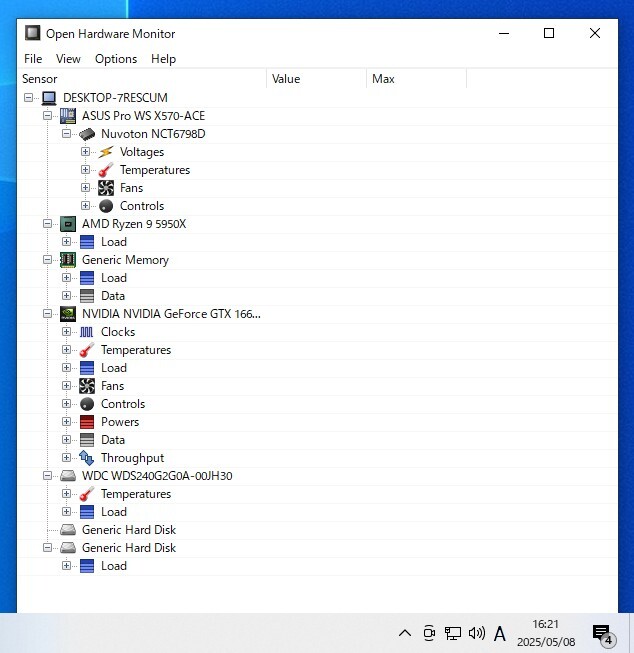Open the View menu
Viewport: 634px width, 653px height.
(x=68, y=59)
